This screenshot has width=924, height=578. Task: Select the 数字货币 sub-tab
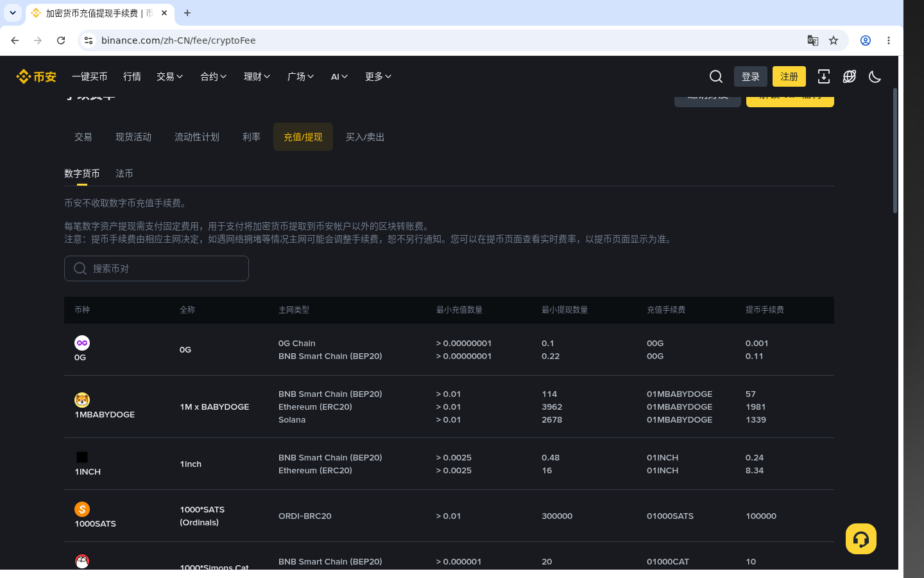click(x=82, y=173)
